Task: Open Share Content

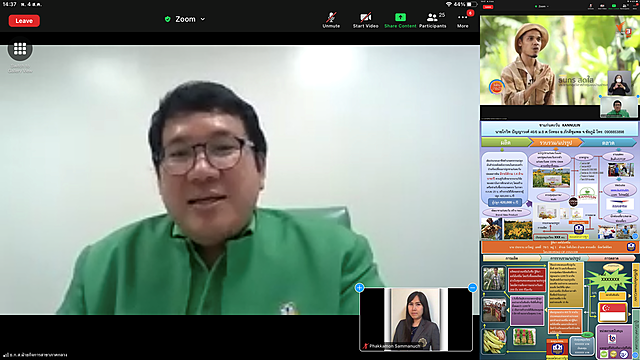Action: [400, 20]
